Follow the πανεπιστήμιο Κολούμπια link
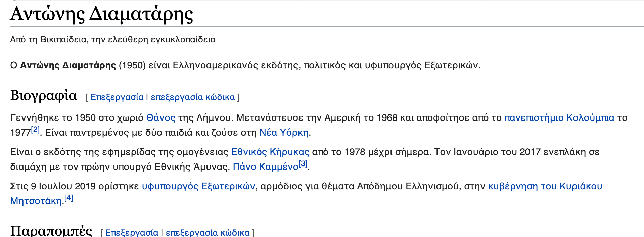Viewport: 644px width, 237px height. [x=559, y=118]
